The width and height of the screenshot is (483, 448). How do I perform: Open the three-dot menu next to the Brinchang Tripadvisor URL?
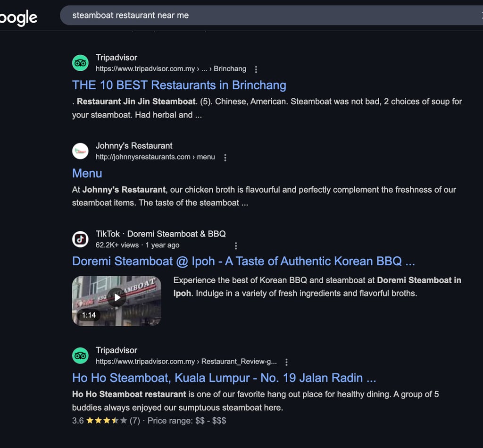(x=256, y=69)
